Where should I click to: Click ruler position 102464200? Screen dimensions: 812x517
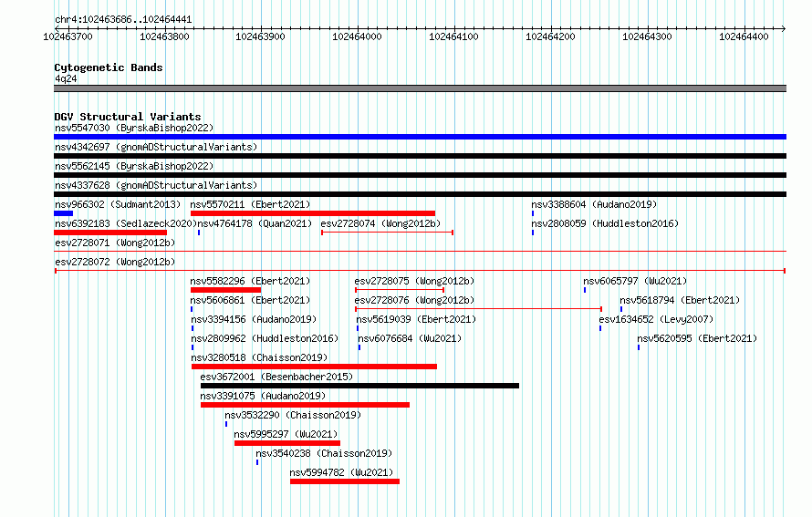coord(550,36)
